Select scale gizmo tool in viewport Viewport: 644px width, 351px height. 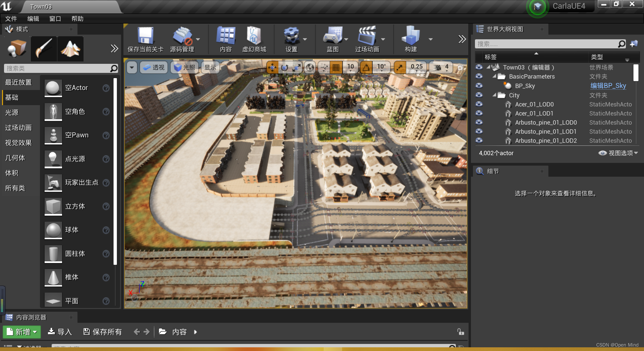pyautogui.click(x=296, y=68)
